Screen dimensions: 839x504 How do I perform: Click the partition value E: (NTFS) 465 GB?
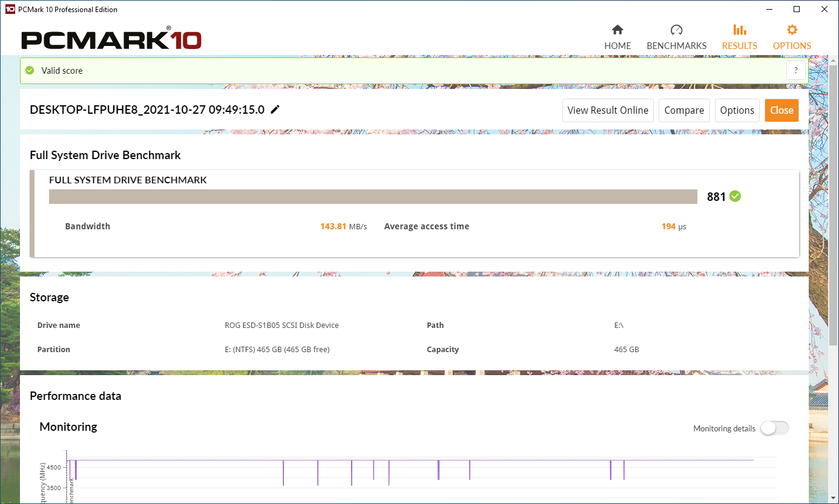[x=277, y=349]
